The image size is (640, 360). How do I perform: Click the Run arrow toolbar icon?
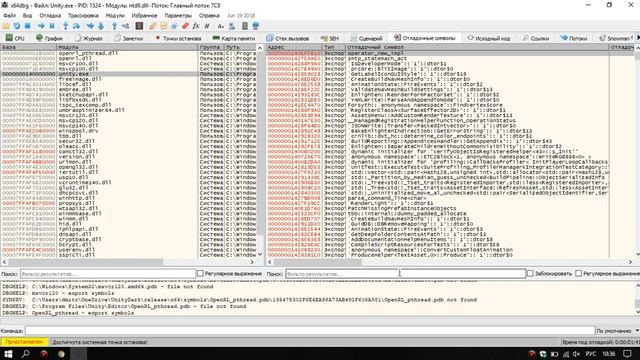pyautogui.click(x=41, y=26)
